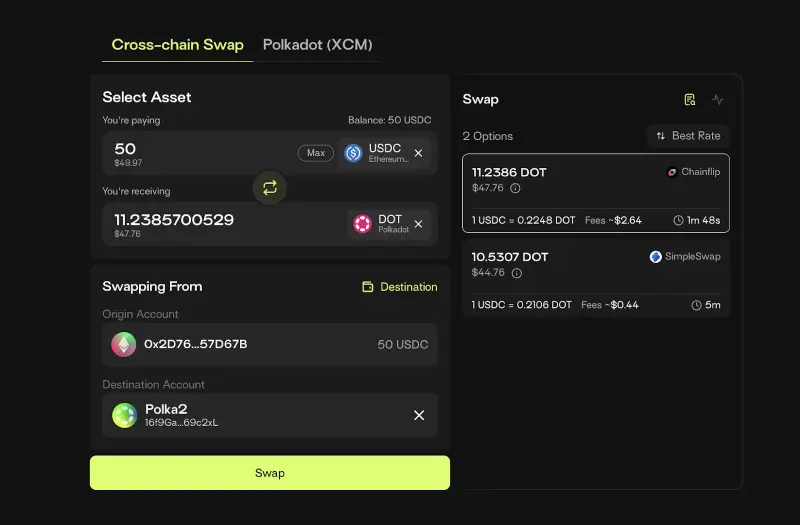This screenshot has height=525, width=800.
Task: Select the Cross-chain Swap tab
Action: click(177, 45)
